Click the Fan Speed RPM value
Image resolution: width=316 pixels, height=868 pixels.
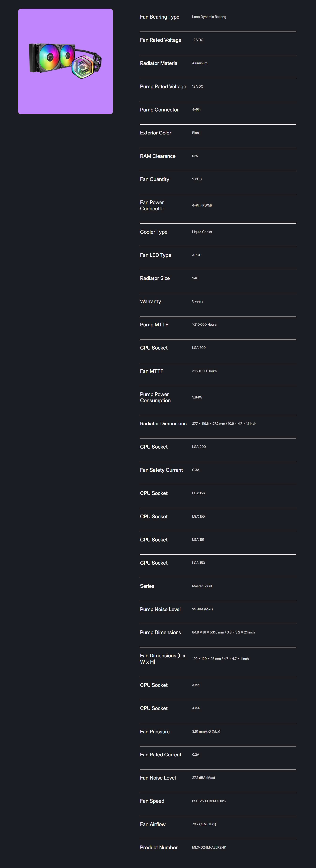click(209, 801)
